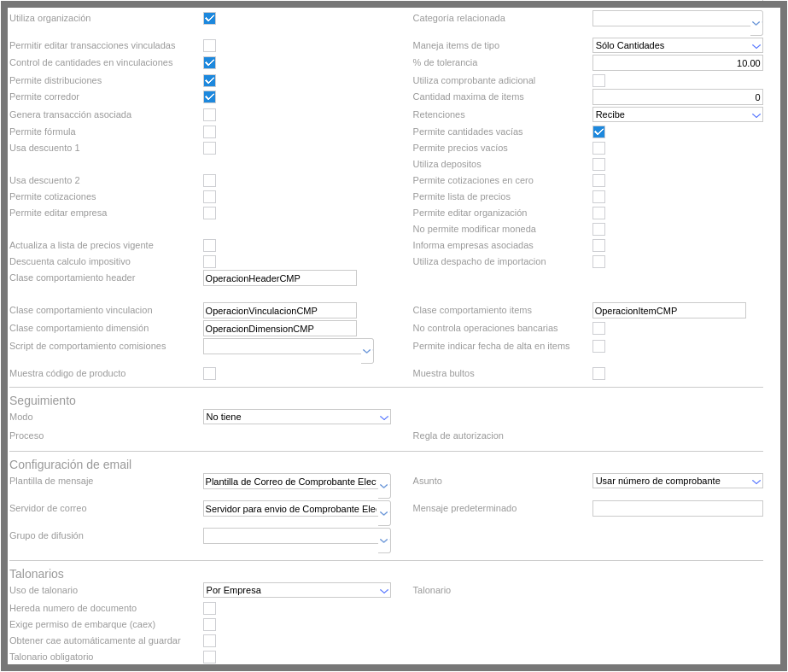Enable Muestra bultos checkbox
The width and height of the screenshot is (788, 672).
(x=598, y=373)
